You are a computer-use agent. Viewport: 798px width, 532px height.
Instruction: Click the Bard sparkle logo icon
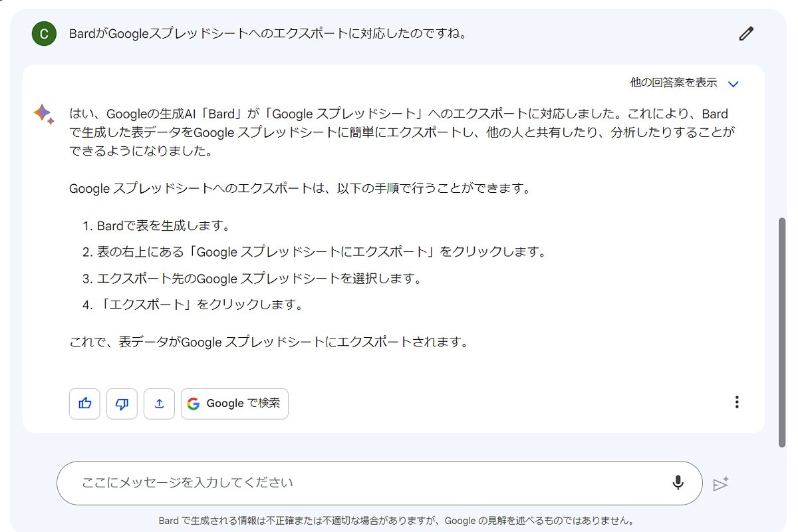43,114
